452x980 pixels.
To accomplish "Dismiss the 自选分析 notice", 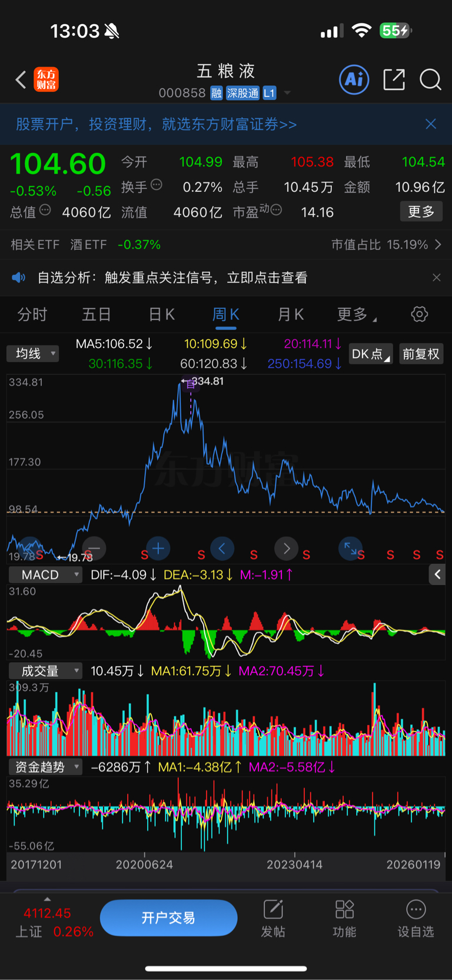I will tap(437, 277).
